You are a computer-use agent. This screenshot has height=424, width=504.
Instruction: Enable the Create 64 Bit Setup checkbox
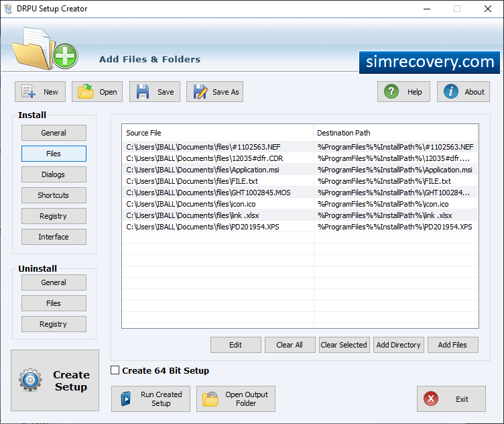115,370
